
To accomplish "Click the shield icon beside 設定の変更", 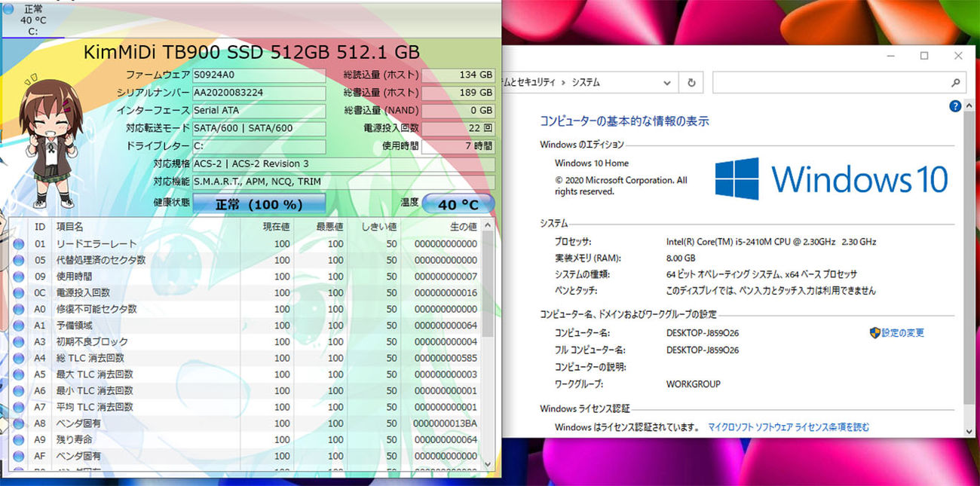I will coord(875,332).
